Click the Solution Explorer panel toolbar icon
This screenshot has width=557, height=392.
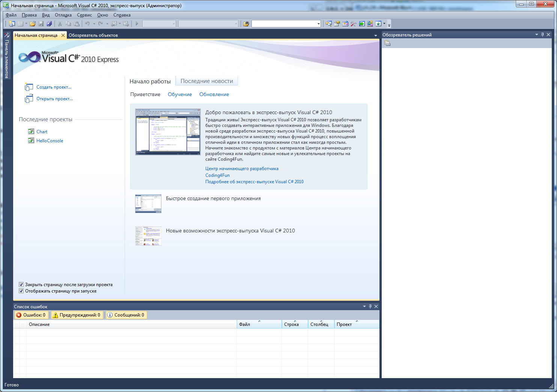tap(387, 43)
